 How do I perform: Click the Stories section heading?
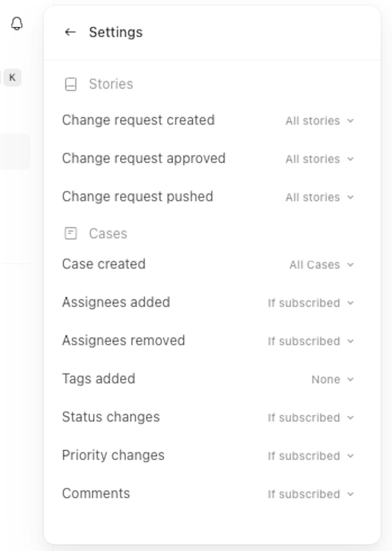[111, 84]
